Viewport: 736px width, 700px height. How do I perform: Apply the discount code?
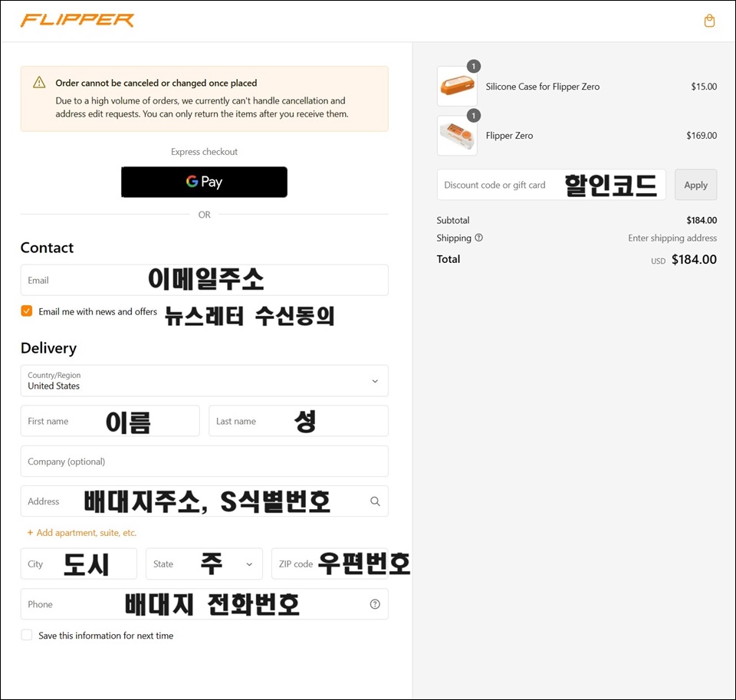point(695,185)
